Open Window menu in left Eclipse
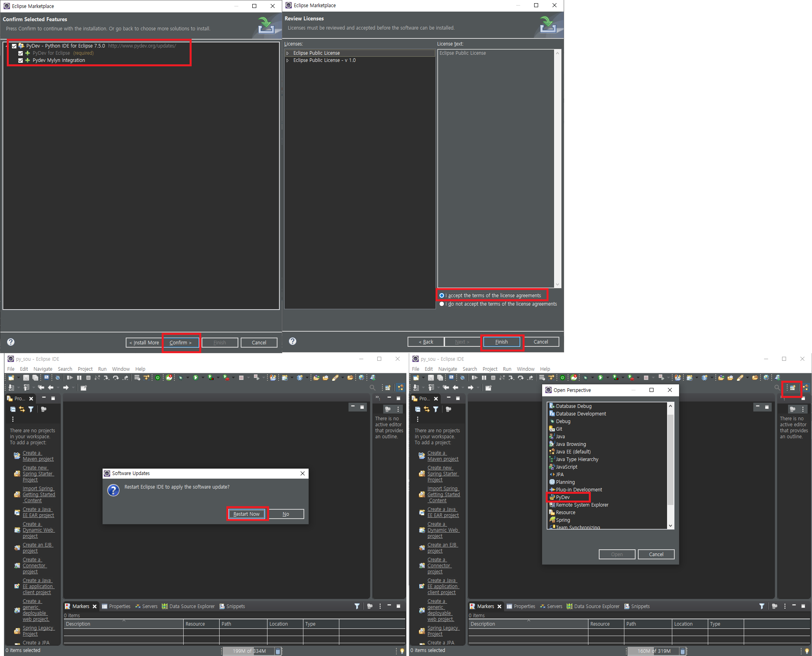This screenshot has height=656, width=812. pos(121,369)
